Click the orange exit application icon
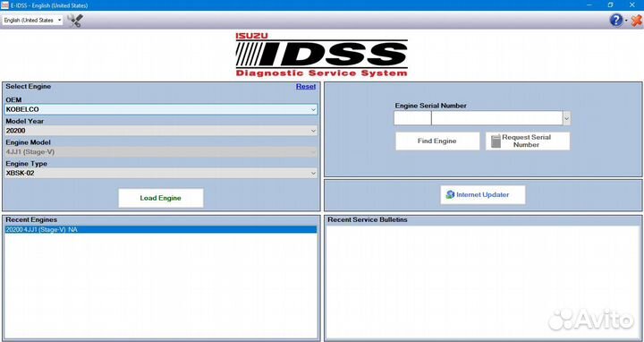The width and height of the screenshot is (644, 342). pyautogui.click(x=636, y=20)
